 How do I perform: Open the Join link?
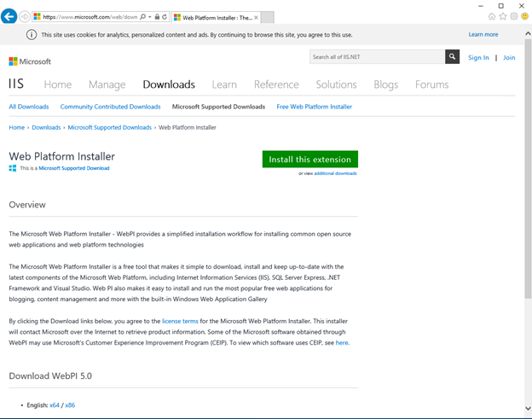click(509, 57)
